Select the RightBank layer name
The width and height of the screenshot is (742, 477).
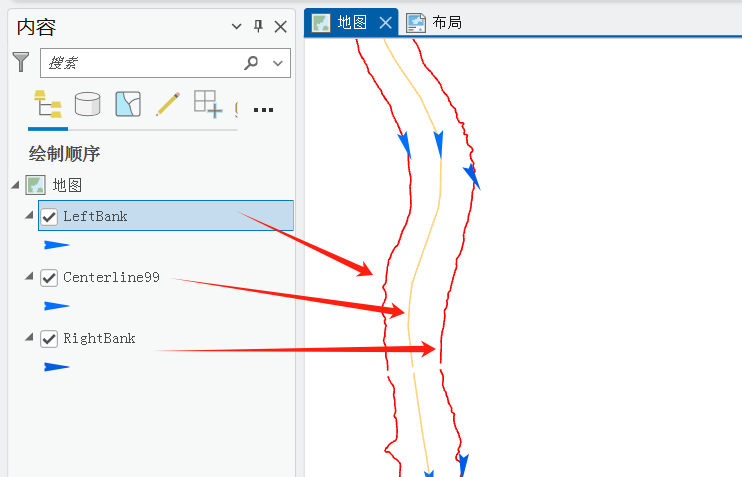pos(99,338)
